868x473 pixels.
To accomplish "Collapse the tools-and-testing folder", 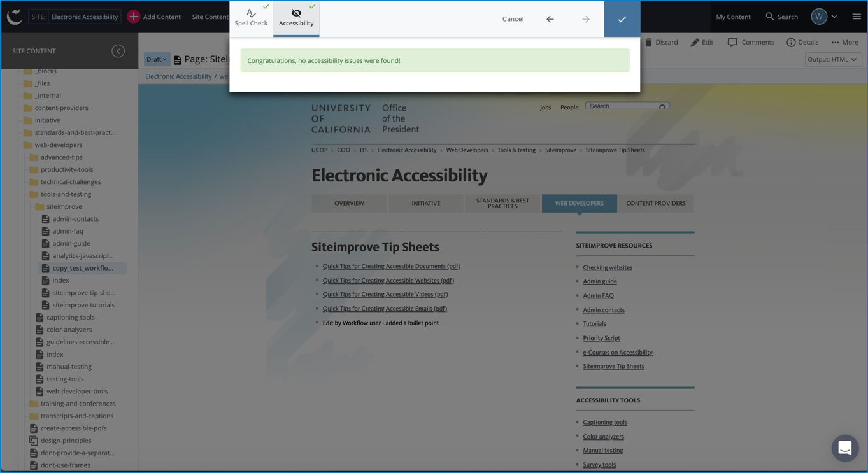I will [66, 194].
